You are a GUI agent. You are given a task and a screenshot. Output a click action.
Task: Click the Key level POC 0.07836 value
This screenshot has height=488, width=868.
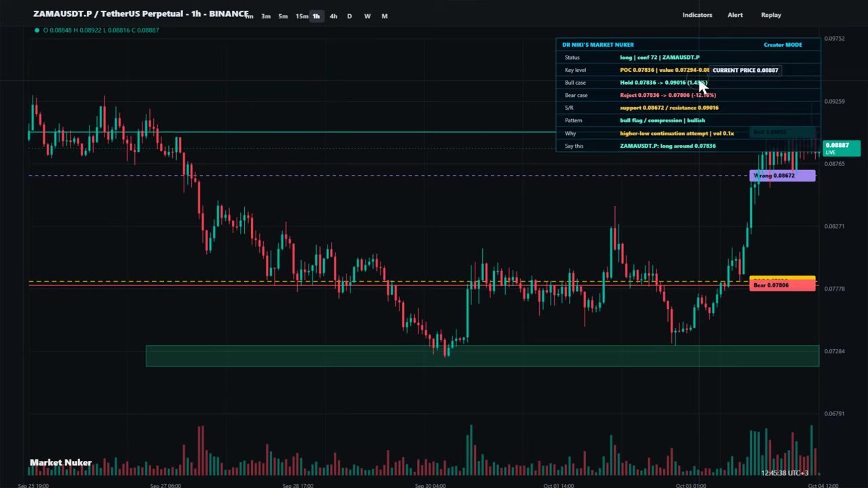pyautogui.click(x=665, y=70)
